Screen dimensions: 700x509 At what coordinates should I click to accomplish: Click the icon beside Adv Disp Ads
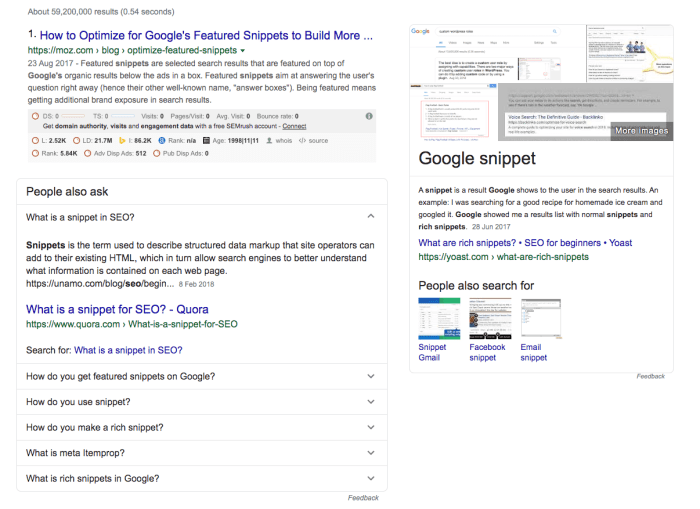coord(88,154)
